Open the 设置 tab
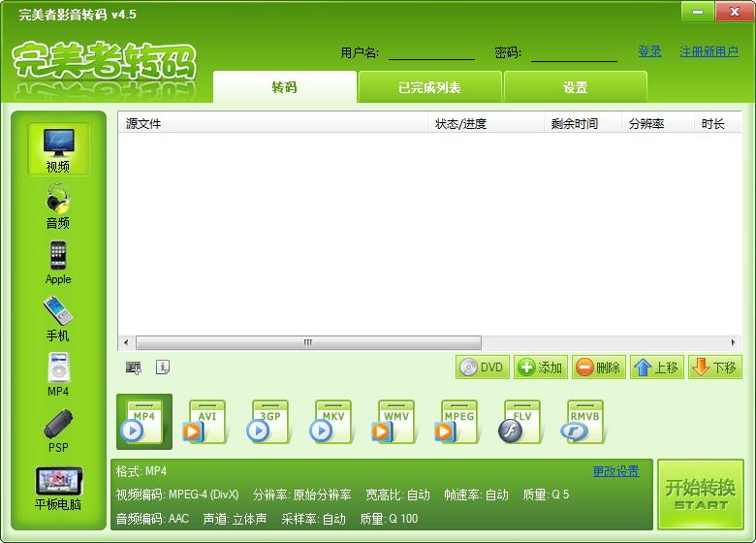Screen dimensions: 756x543 (575, 87)
